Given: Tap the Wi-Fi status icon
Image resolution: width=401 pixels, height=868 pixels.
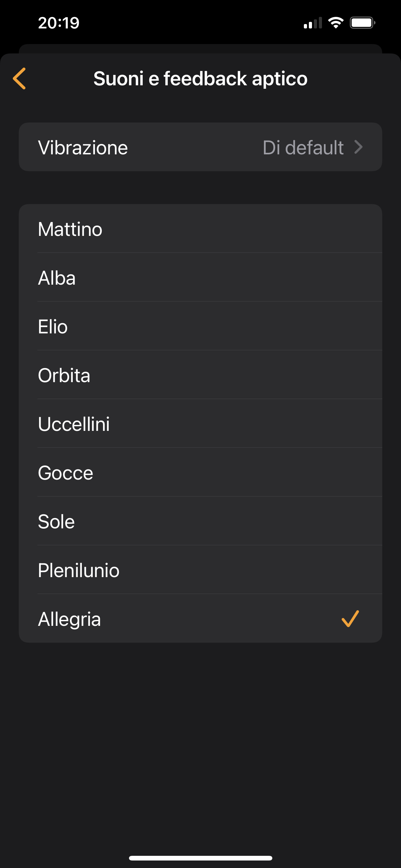Looking at the screenshot, I should point(336,23).
